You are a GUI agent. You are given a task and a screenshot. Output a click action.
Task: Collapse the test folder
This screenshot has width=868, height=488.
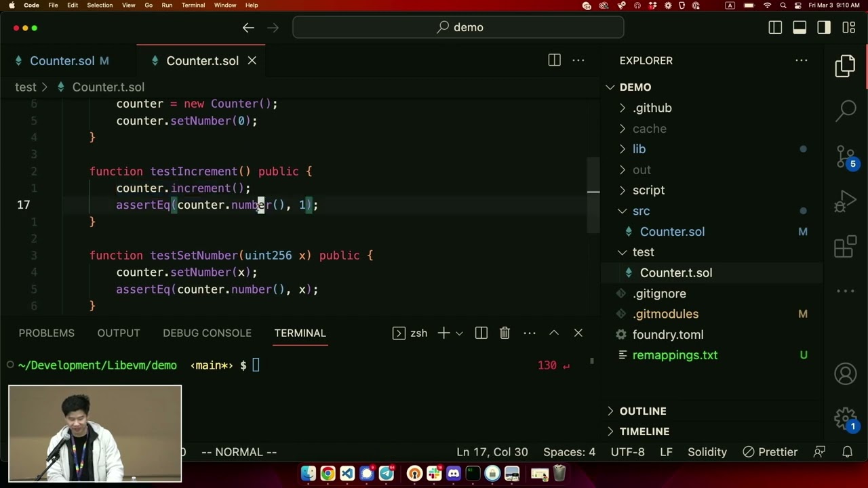click(x=623, y=252)
